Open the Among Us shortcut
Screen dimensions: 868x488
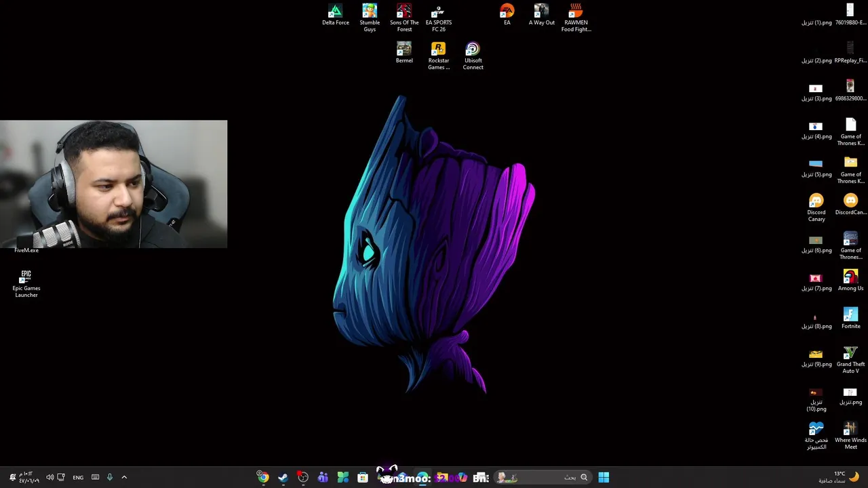pyautogui.click(x=850, y=281)
